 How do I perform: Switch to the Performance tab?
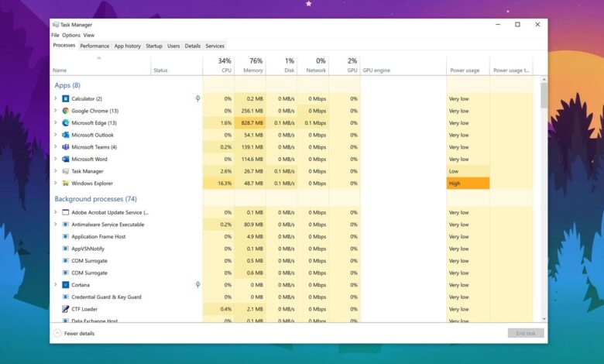(94, 46)
